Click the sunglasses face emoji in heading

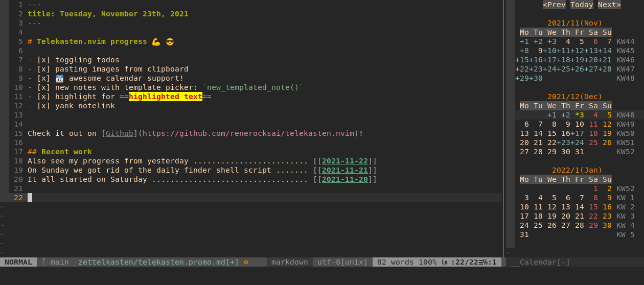tap(170, 41)
